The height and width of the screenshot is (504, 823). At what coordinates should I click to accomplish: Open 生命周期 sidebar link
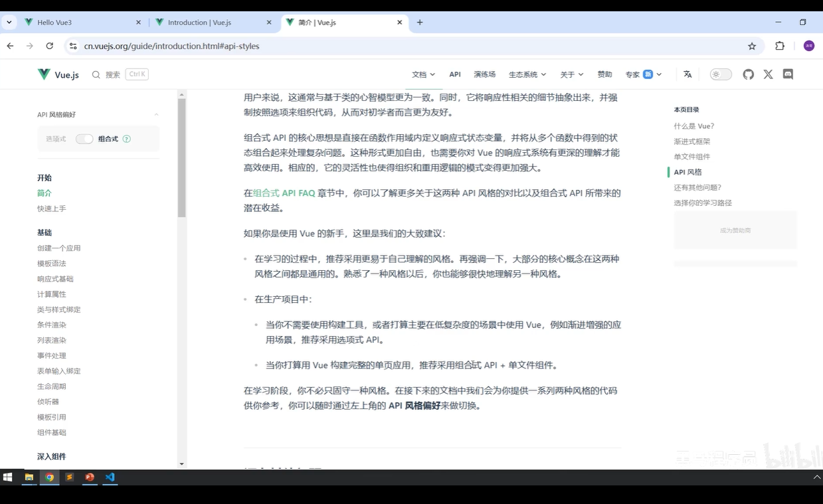tap(52, 386)
